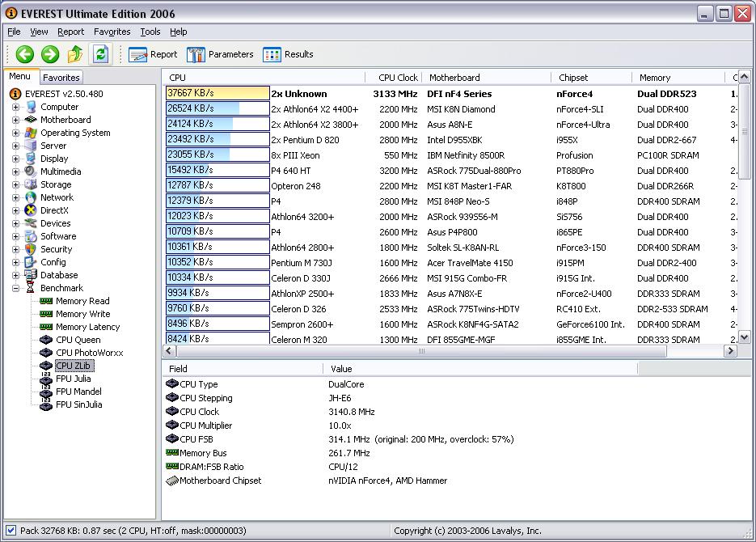Open Parameters in the toolbar
The image size is (756, 542).
pyautogui.click(x=220, y=54)
